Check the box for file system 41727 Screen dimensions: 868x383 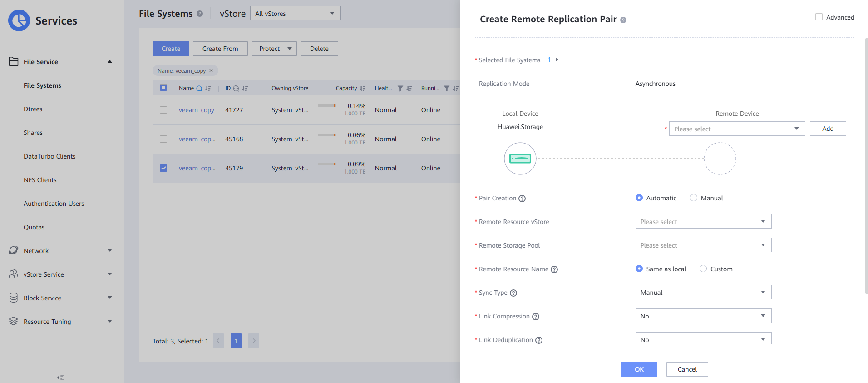pyautogui.click(x=163, y=110)
